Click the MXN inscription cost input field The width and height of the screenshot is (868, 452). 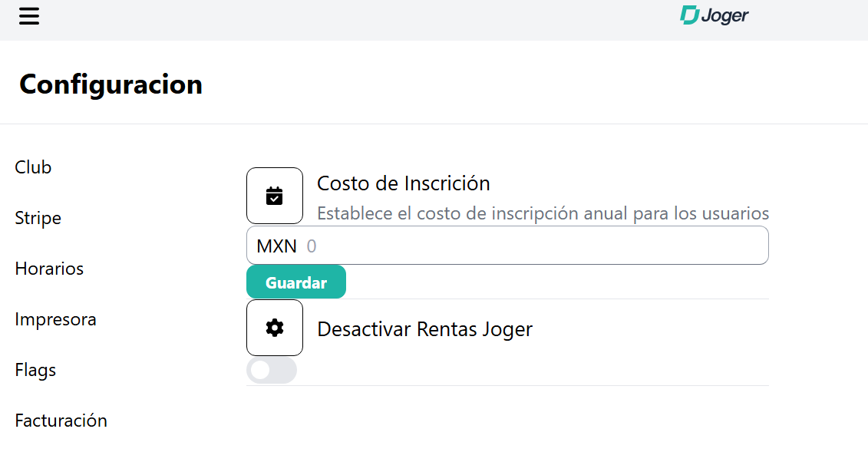click(x=530, y=246)
